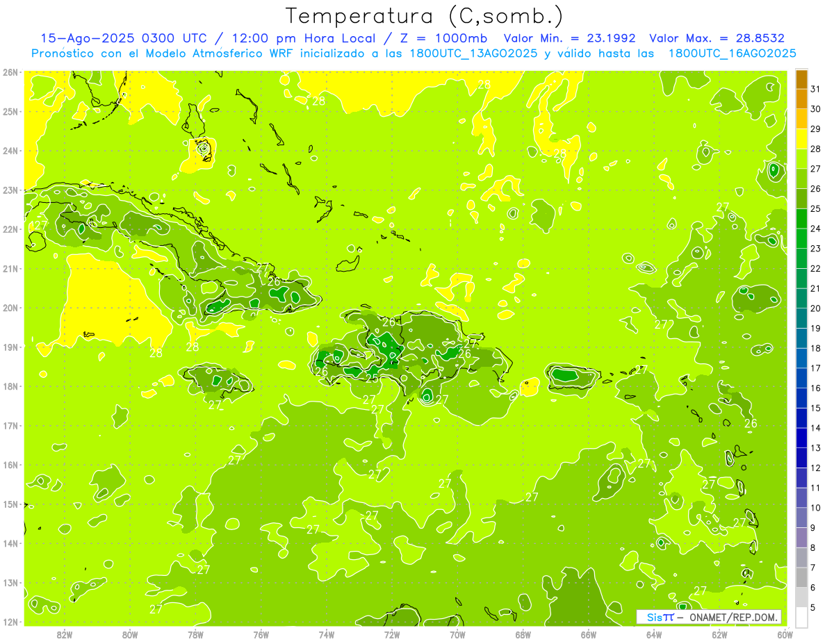834x644 pixels.
Task: Select the "1800UTC_13AGO2025" initialization time
Action: pos(473,53)
